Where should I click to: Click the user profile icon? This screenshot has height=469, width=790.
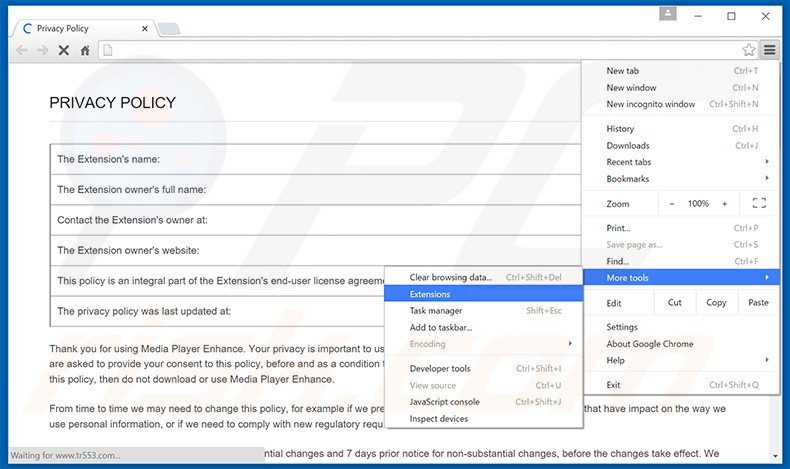[668, 14]
